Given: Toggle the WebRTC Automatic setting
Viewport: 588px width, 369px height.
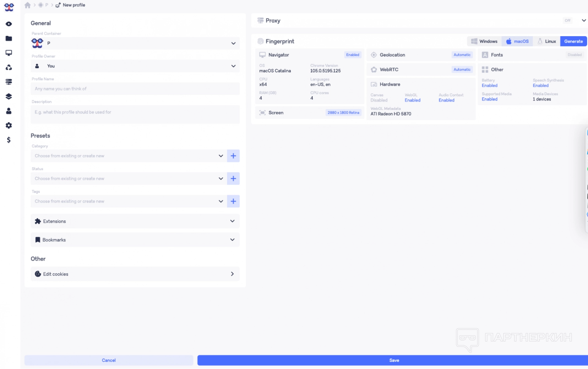Looking at the screenshot, I should [462, 70].
